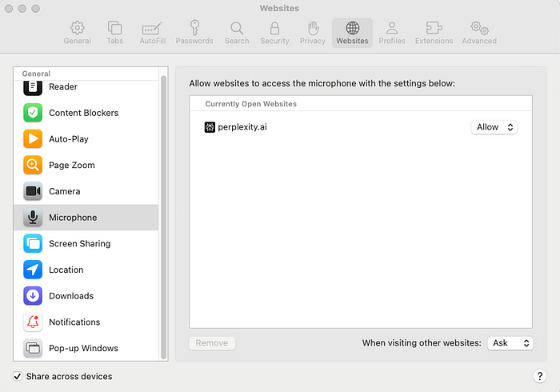
Task: Open the Advanced gears icon
Action: [x=479, y=28]
